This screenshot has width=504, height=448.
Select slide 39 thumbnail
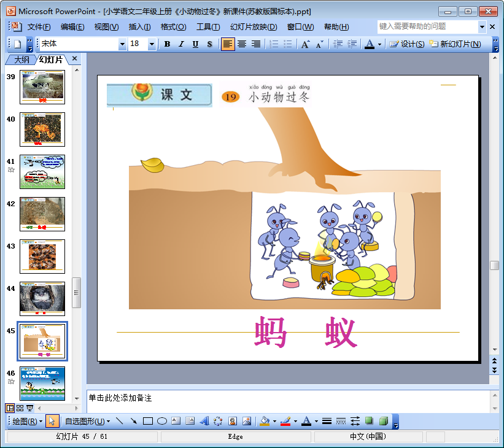click(x=42, y=87)
